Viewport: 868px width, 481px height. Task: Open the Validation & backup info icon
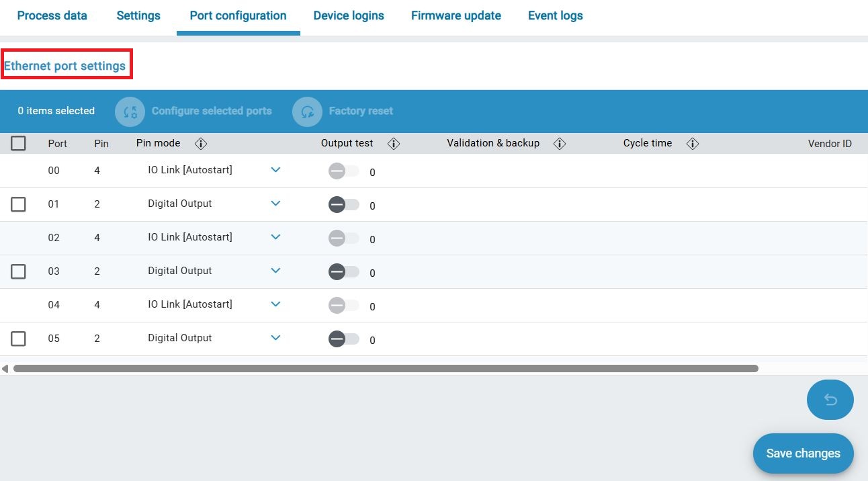560,143
